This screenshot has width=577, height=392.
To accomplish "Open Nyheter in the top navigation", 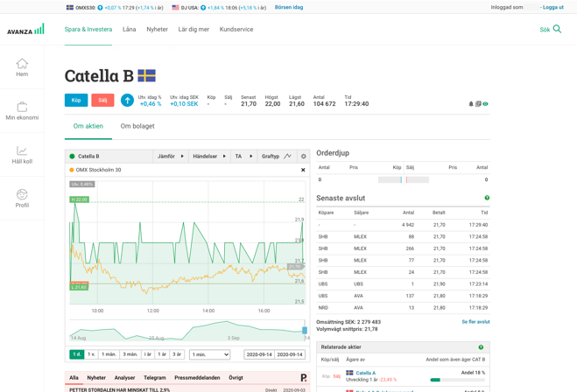I will pyautogui.click(x=157, y=30).
